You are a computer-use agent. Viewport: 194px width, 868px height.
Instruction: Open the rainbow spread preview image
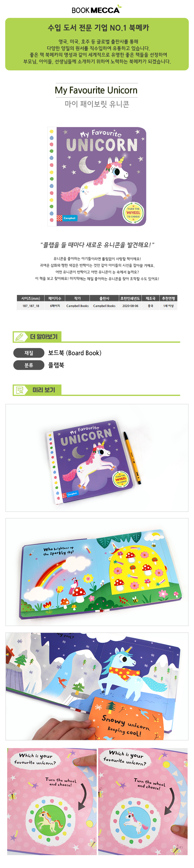[97, 572]
